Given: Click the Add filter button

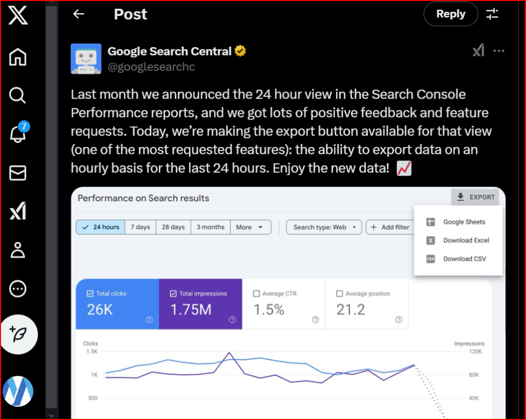Looking at the screenshot, I should click(x=390, y=227).
